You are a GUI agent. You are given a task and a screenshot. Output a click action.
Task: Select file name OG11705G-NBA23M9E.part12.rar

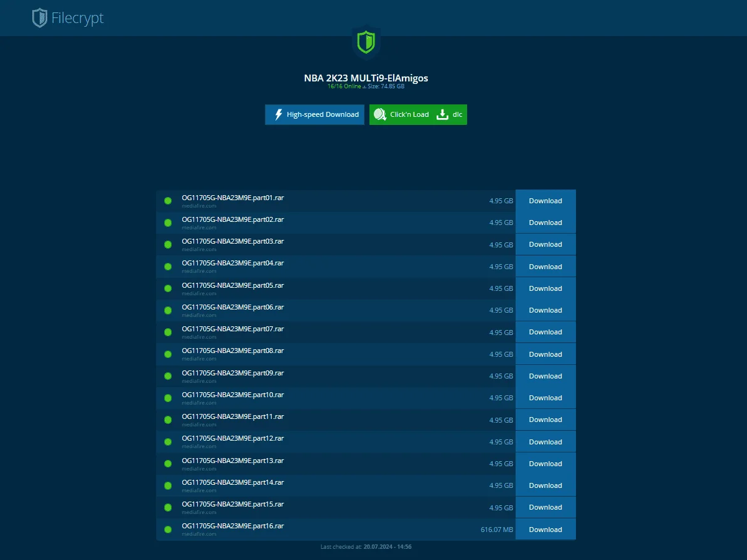pos(233,438)
